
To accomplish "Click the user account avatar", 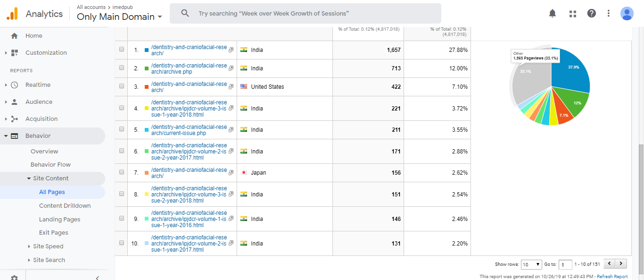I will click(627, 14).
